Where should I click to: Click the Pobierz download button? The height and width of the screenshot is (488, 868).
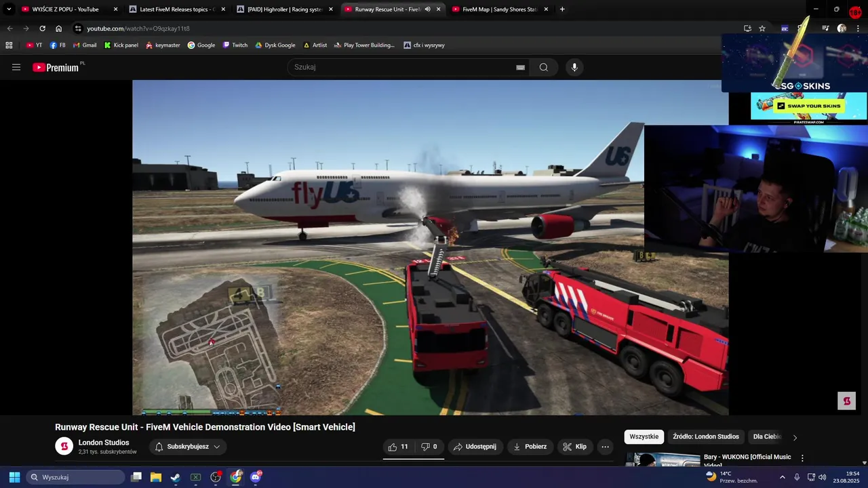[x=530, y=447]
